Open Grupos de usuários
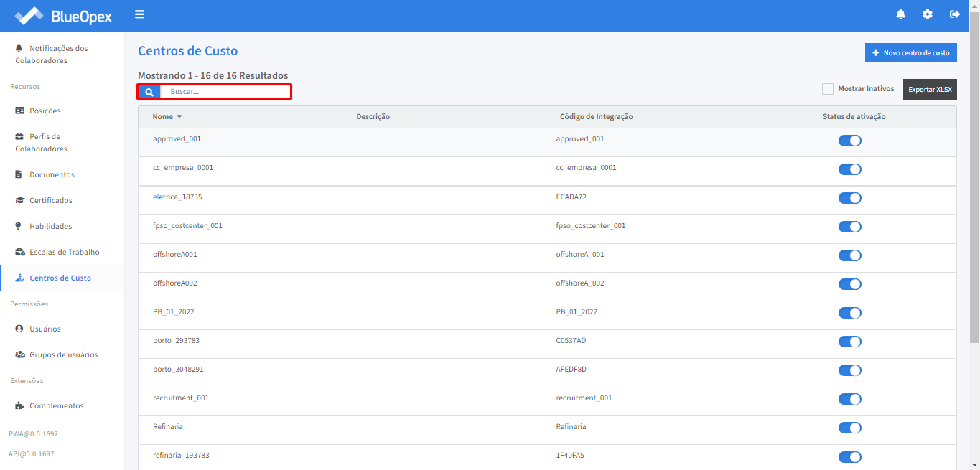Image resolution: width=980 pixels, height=470 pixels. (62, 354)
